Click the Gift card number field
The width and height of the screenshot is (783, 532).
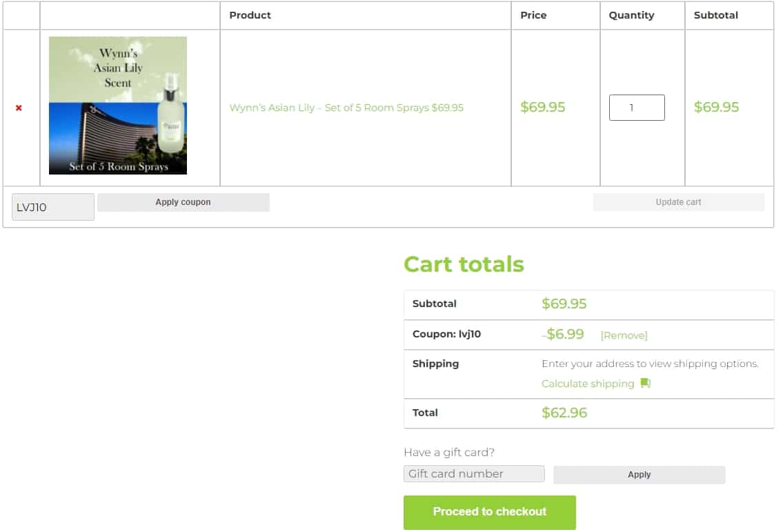474,474
